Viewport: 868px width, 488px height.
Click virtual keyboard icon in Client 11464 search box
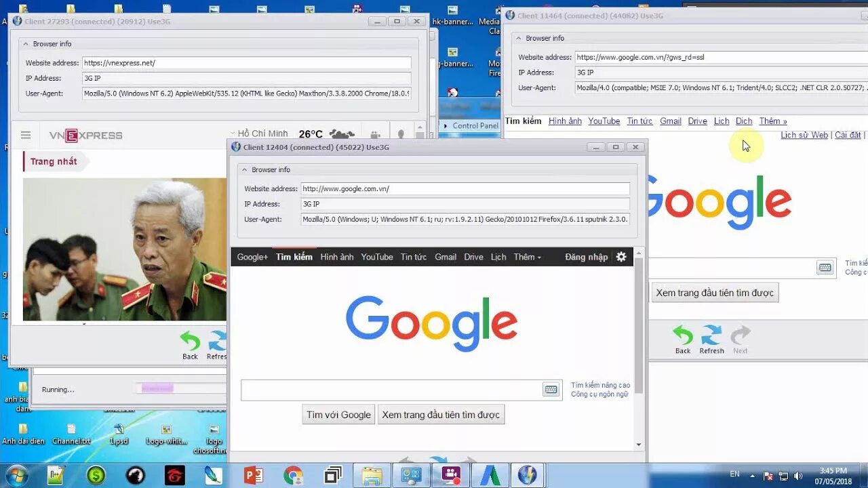pos(825,268)
